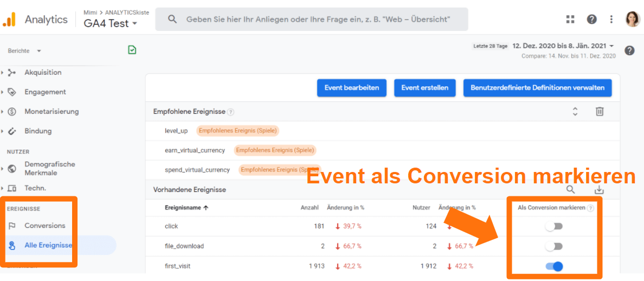Open Engagement reports
The image size is (644, 281).
(x=45, y=92)
